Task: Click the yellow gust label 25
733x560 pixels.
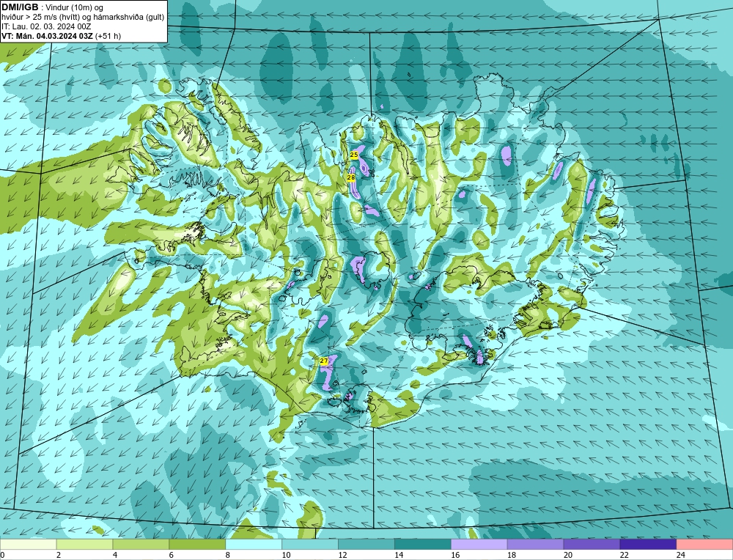Action: [x=354, y=155]
